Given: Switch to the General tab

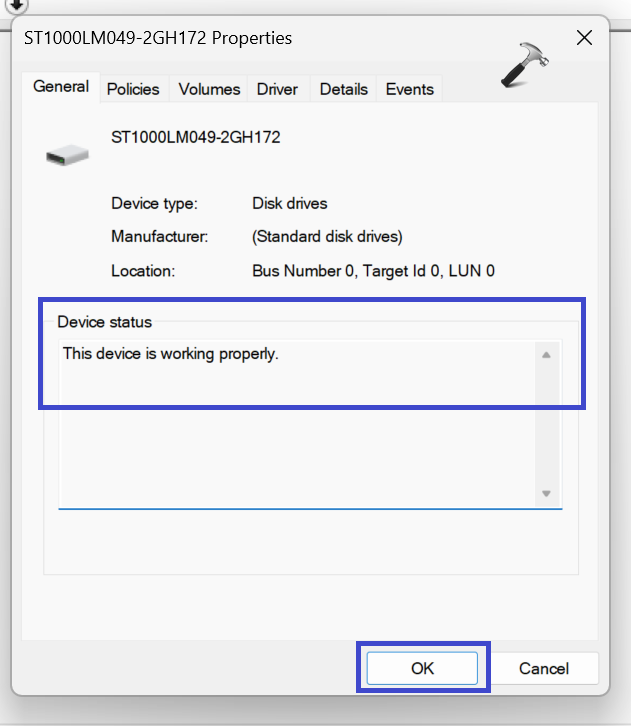Looking at the screenshot, I should (x=61, y=87).
